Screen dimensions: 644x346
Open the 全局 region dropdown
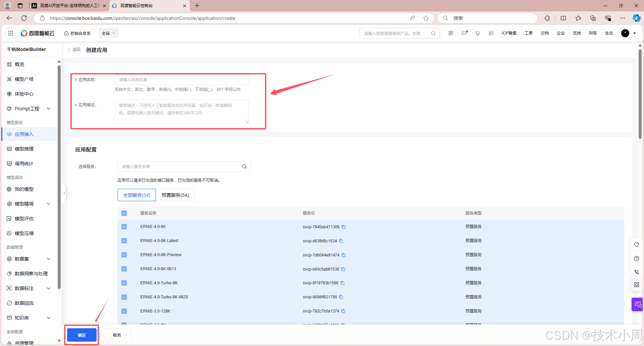109,33
